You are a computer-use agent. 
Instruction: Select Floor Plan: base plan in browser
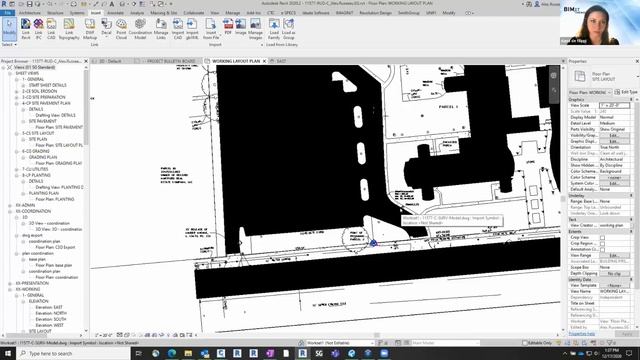pos(53,265)
